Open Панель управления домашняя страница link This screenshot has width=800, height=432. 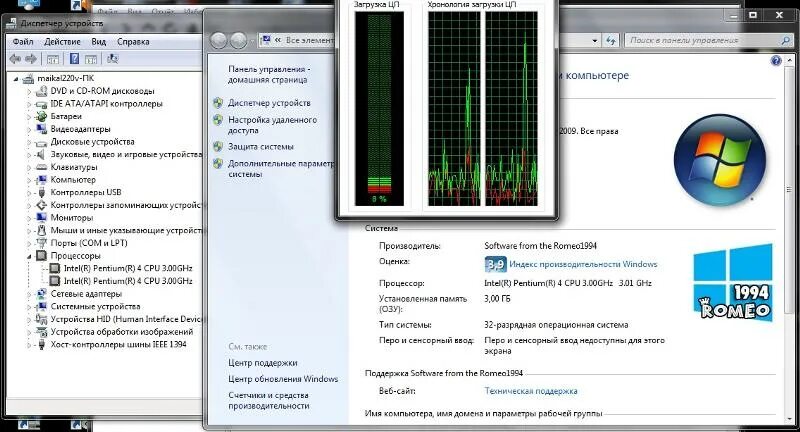coord(269,74)
